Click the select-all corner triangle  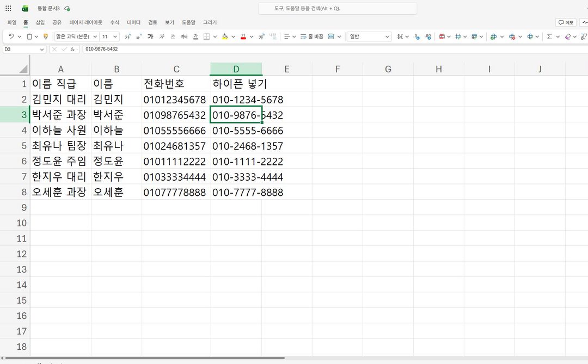click(23, 69)
